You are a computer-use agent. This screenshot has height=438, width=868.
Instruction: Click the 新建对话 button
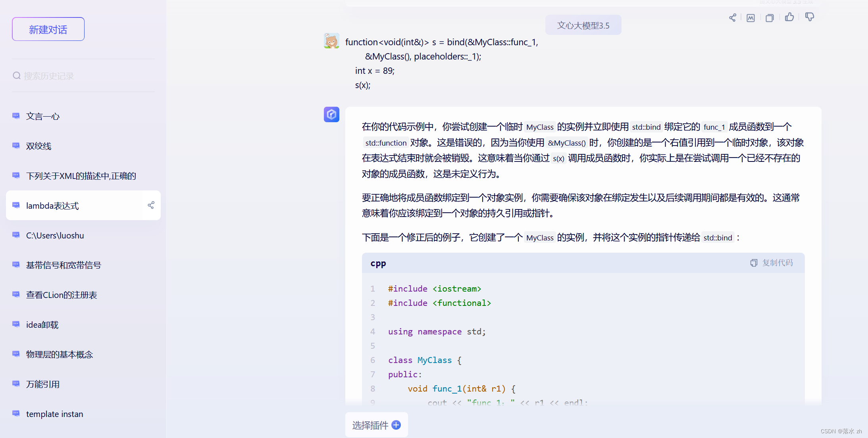pos(48,29)
